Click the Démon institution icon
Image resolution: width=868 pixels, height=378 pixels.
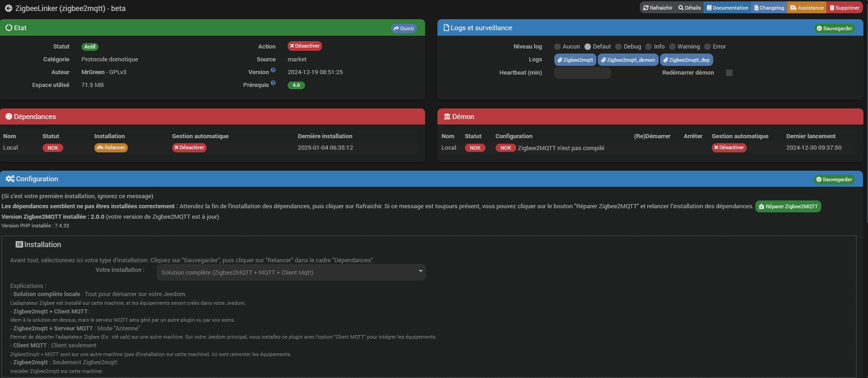[x=447, y=116]
